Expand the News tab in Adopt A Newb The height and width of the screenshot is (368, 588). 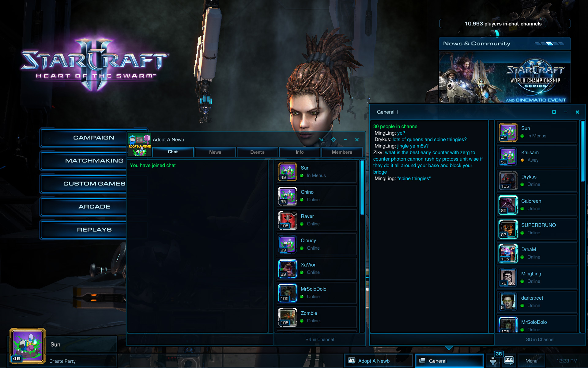pos(215,152)
